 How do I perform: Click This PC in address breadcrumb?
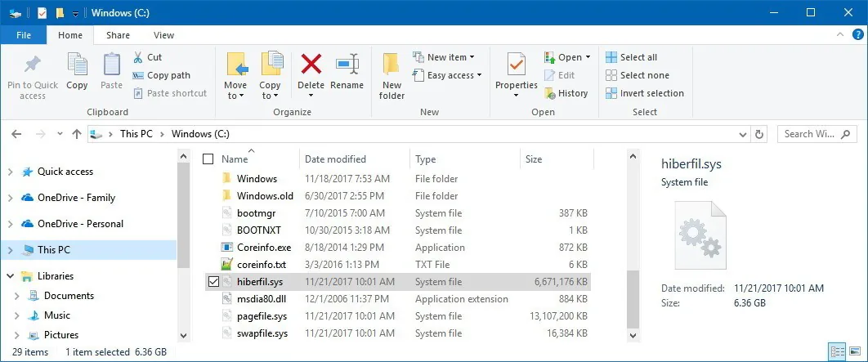(x=136, y=134)
